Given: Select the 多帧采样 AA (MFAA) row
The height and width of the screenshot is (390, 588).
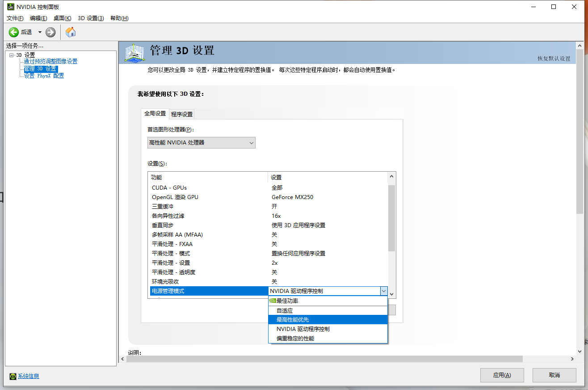Looking at the screenshot, I should click(268, 235).
